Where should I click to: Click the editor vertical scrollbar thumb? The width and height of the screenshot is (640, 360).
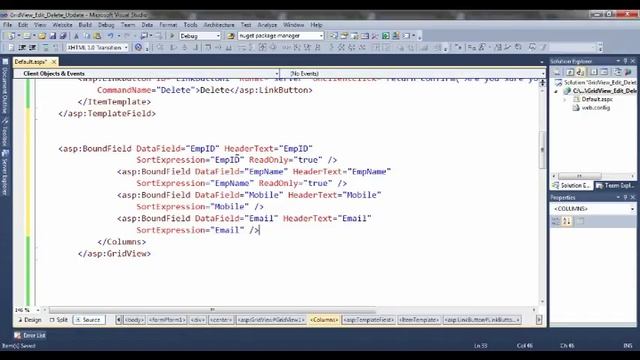[542, 150]
